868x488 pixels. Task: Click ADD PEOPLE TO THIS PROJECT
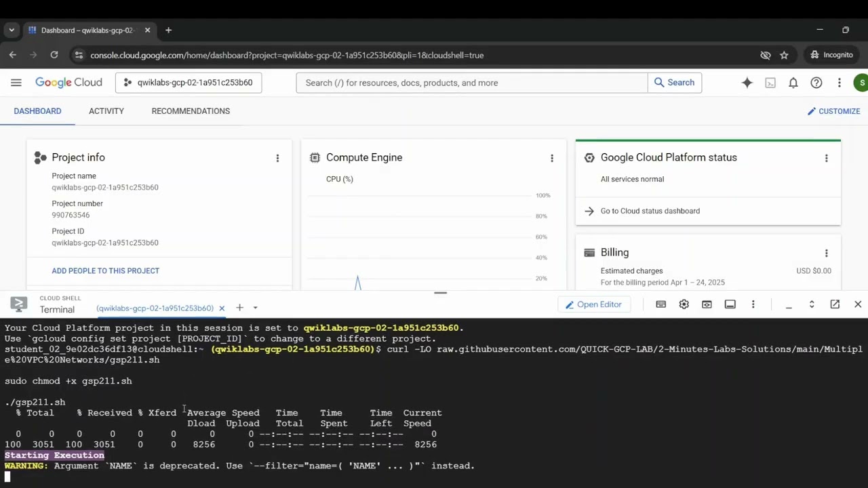tap(105, 270)
